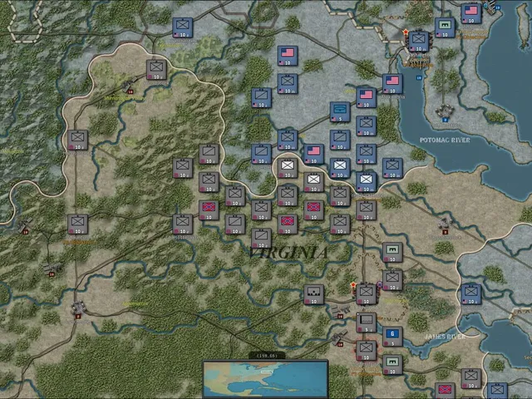
Task: Select the Union infantry on peninsula east of Richmond
Action: click(x=471, y=294)
